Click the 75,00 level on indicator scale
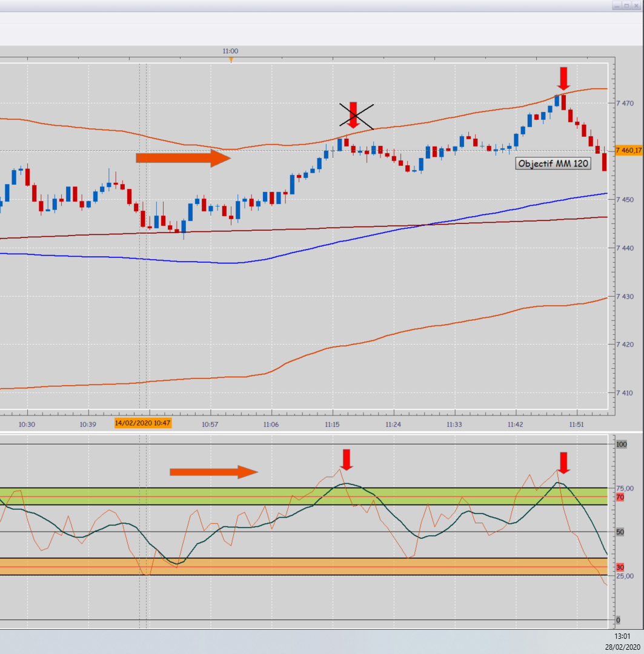 (x=625, y=488)
